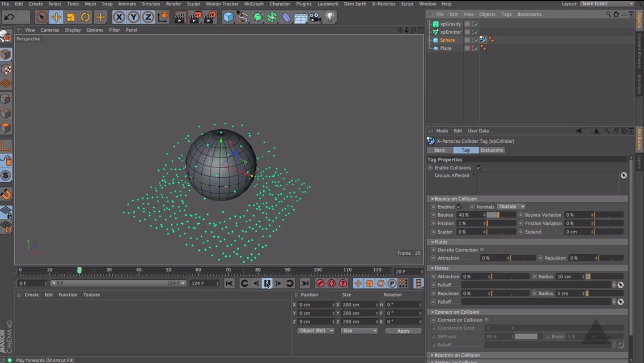
Task: Click the Apply button
Action: (x=403, y=331)
